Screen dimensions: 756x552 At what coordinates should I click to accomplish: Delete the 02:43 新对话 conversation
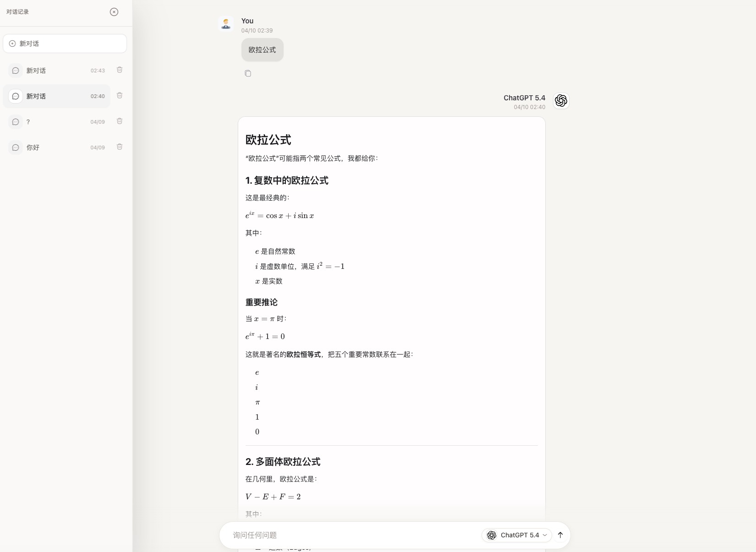pyautogui.click(x=120, y=70)
